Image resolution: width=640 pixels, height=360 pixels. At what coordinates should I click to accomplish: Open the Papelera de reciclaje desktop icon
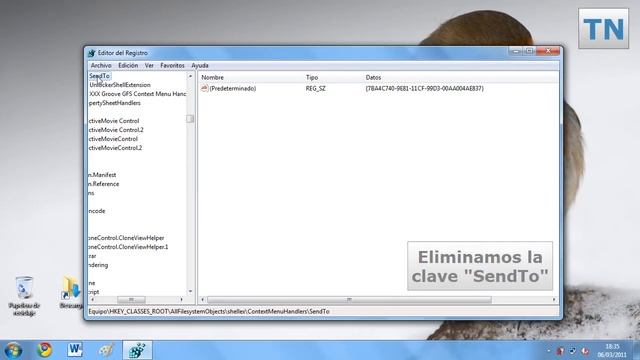pyautogui.click(x=24, y=296)
